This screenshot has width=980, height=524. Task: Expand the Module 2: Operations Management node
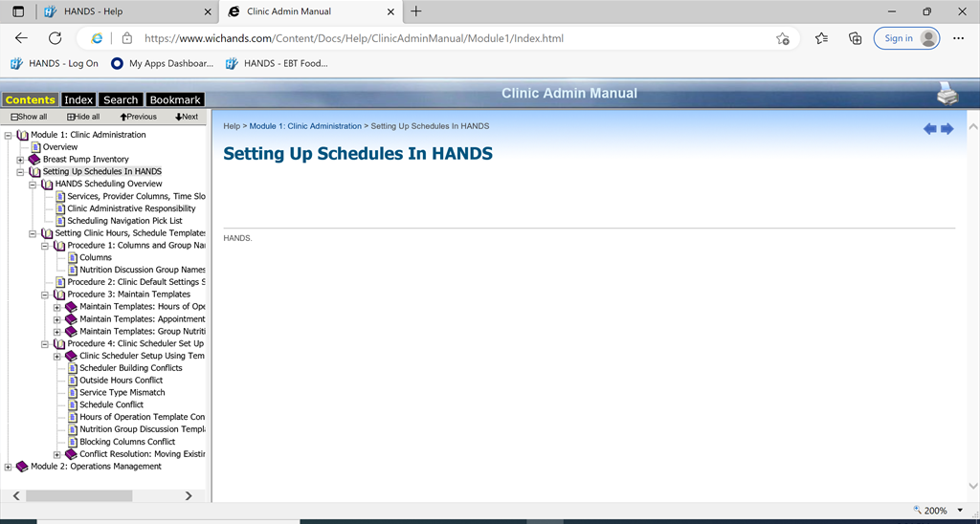tap(9, 467)
